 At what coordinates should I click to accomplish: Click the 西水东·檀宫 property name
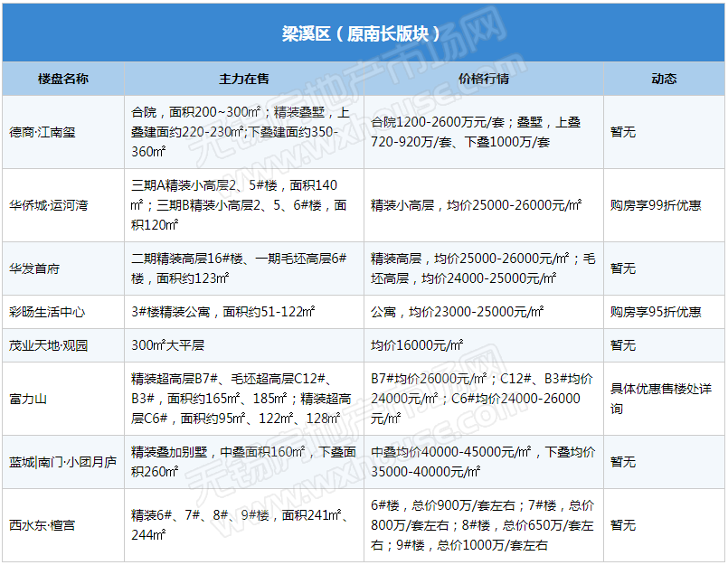coord(43,525)
